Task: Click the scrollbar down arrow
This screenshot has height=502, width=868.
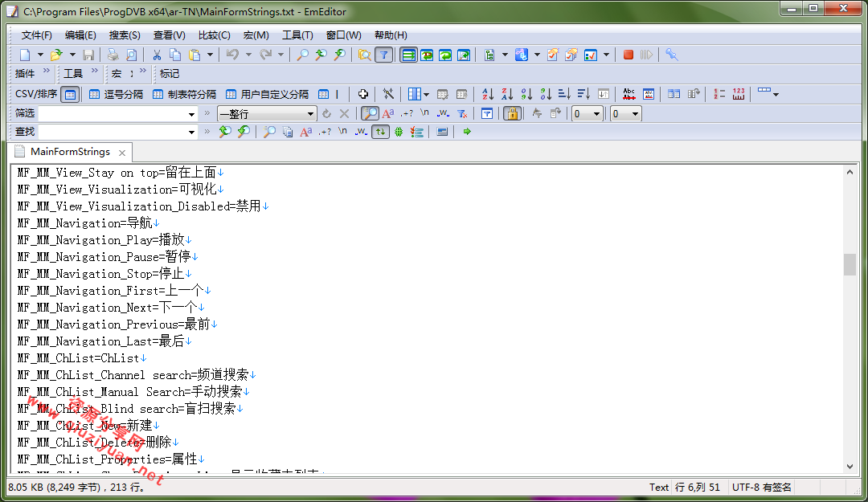Action: pos(850,467)
